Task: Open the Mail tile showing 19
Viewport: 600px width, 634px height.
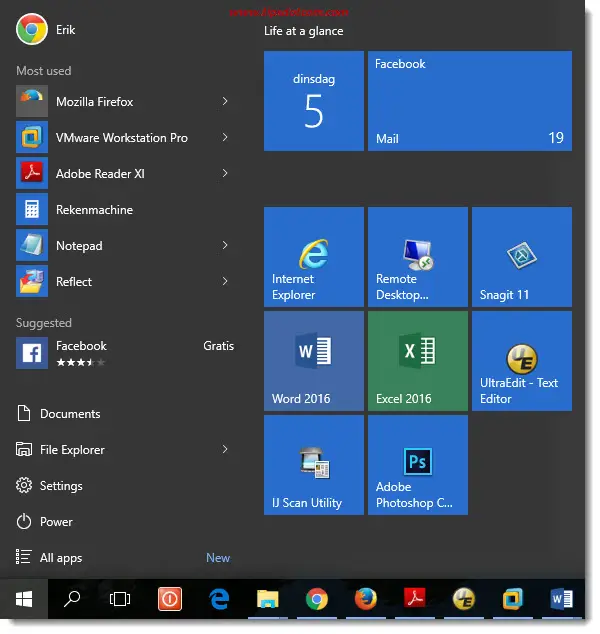Action: (x=470, y=101)
